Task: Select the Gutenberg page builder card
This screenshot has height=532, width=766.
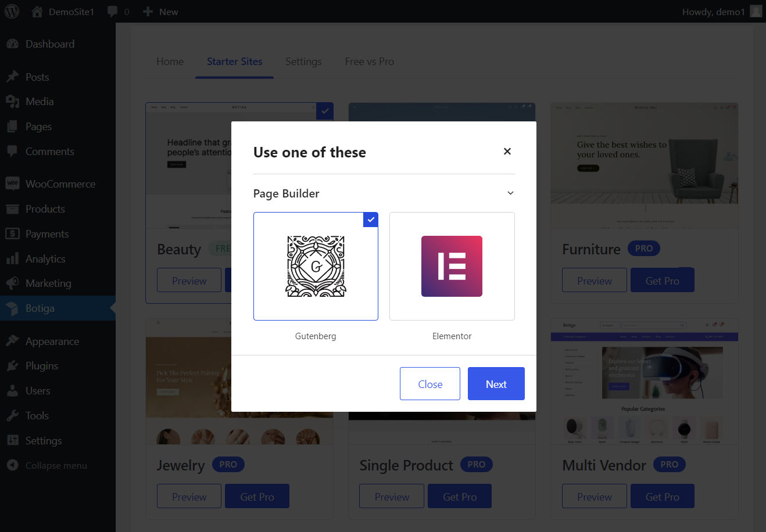Action: (316, 266)
